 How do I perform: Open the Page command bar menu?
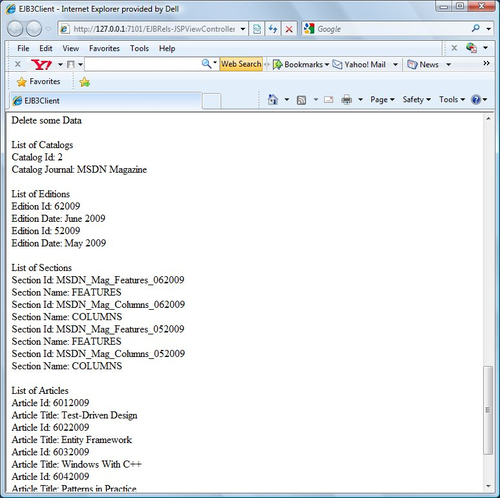point(382,99)
